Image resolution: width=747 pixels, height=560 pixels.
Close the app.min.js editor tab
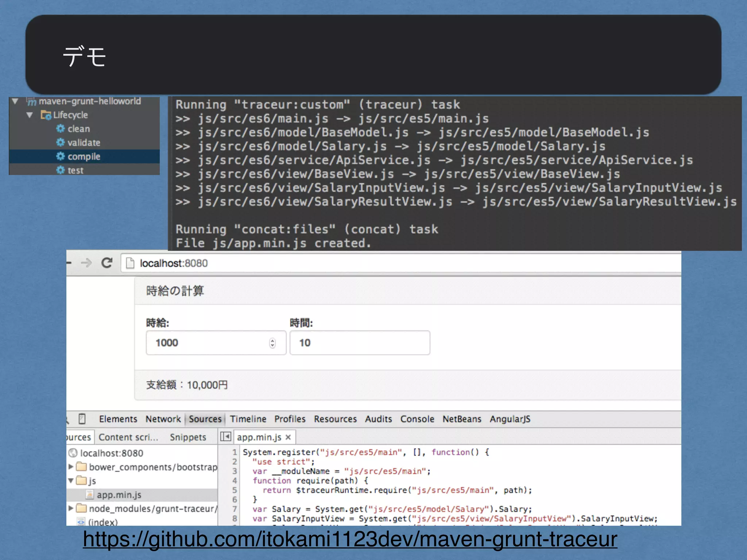tap(288, 437)
